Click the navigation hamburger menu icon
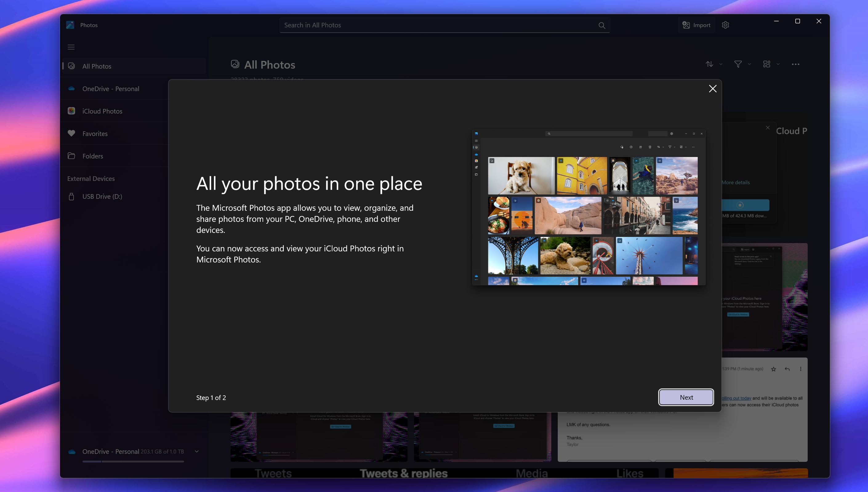Screen dimensions: 868x492 coord(71,47)
